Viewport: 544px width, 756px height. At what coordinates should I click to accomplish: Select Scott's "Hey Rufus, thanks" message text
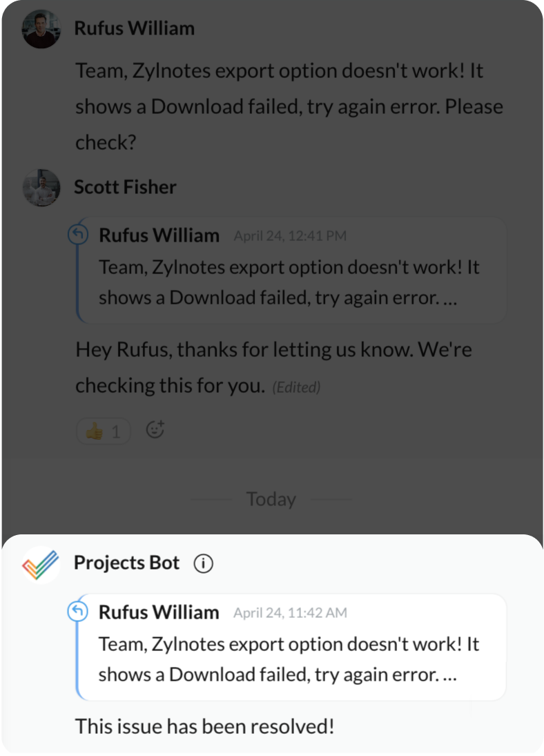click(273, 350)
